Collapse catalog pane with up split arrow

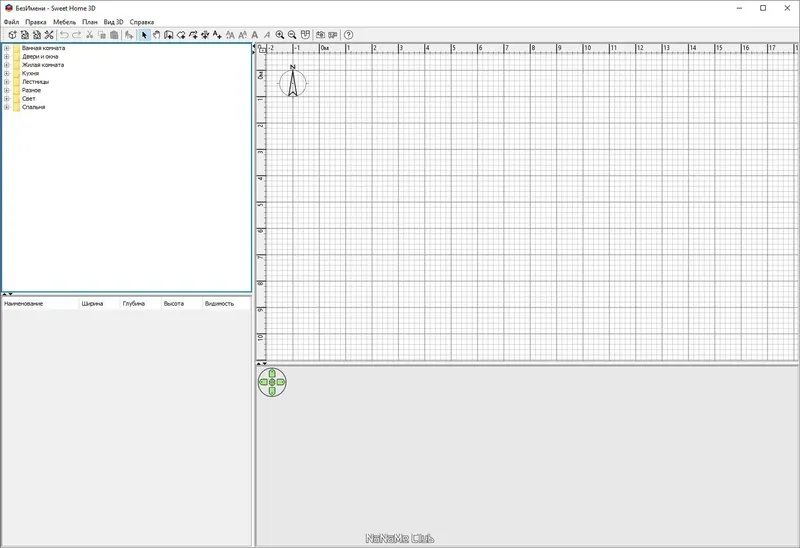coord(4,294)
